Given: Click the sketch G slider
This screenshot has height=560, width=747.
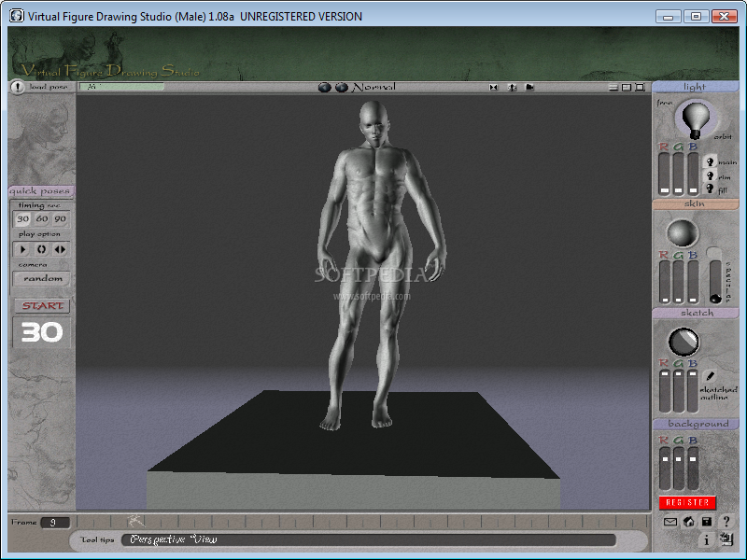Looking at the screenshot, I should pos(679,391).
